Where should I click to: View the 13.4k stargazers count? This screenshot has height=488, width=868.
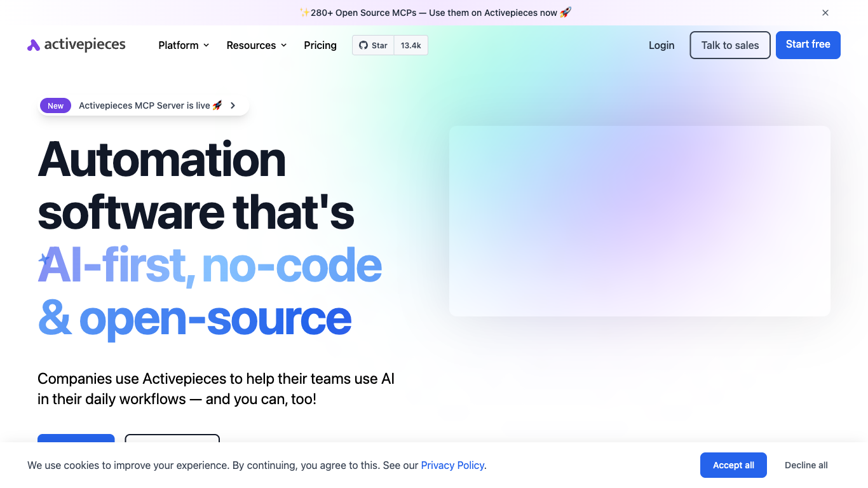[411, 45]
